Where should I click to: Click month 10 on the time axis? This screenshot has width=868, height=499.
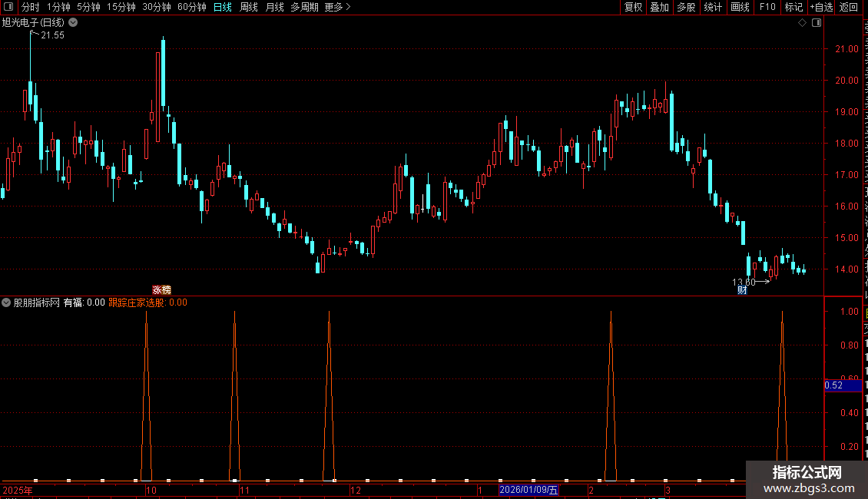click(151, 490)
